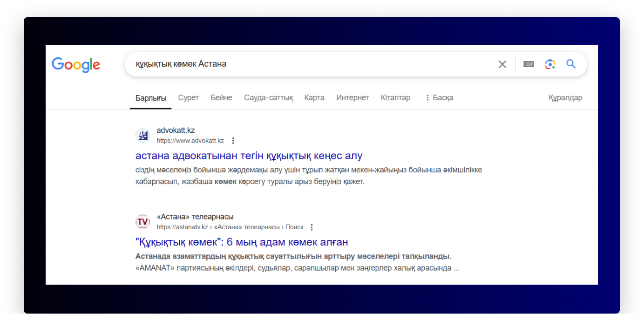This screenshot has width=644, height=314.
Task: Open the virtual keyboard input tool
Action: (x=529, y=64)
